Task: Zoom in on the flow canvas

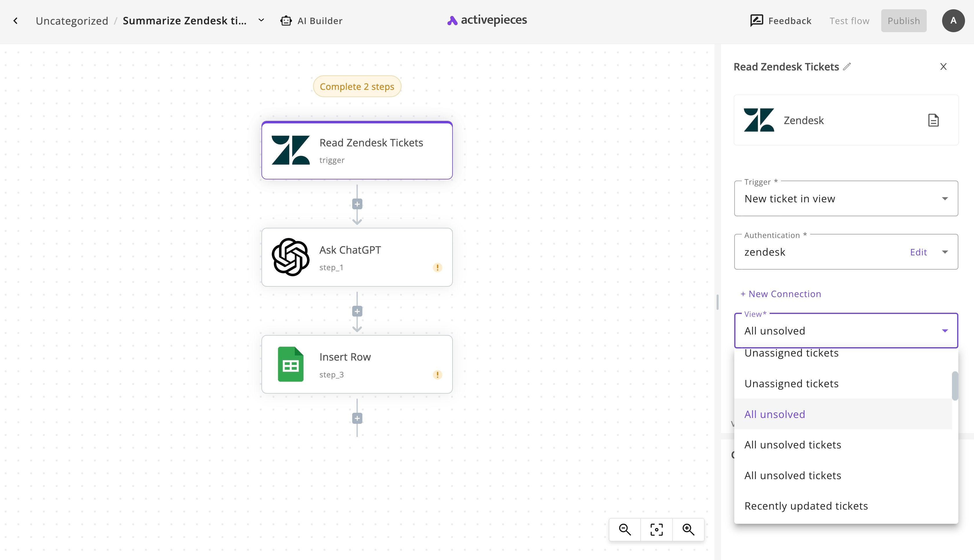Action: coord(688,530)
